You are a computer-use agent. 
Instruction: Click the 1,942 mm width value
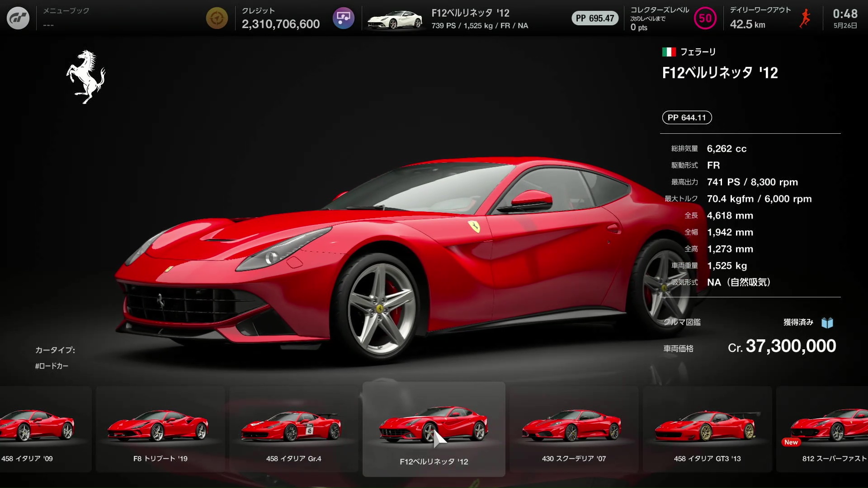(730, 232)
